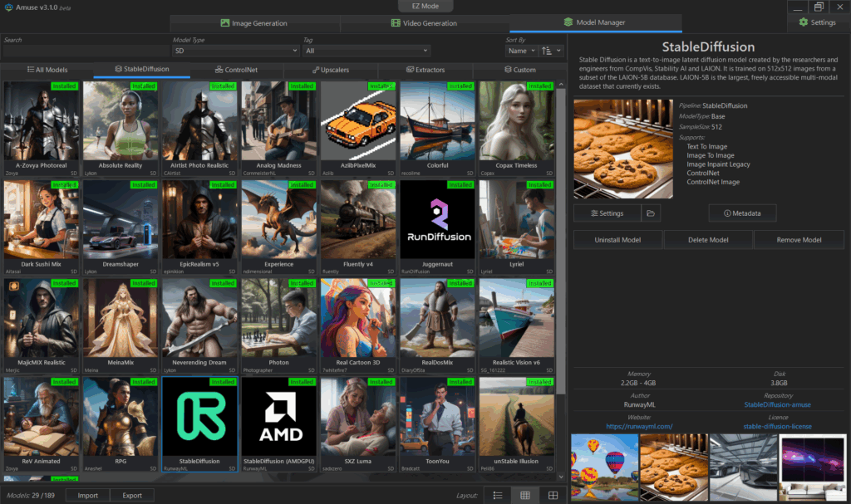Switch to the Upscalers category tab
The height and width of the screenshot is (504, 851).
[x=331, y=70]
